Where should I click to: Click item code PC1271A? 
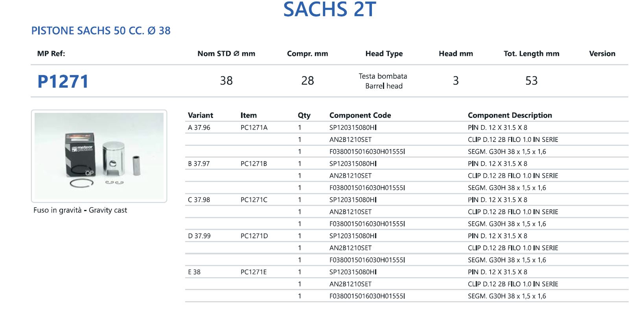(x=254, y=127)
